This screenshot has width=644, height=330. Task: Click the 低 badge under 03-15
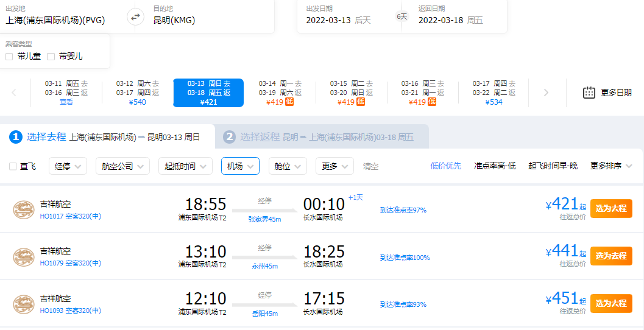[x=360, y=102]
